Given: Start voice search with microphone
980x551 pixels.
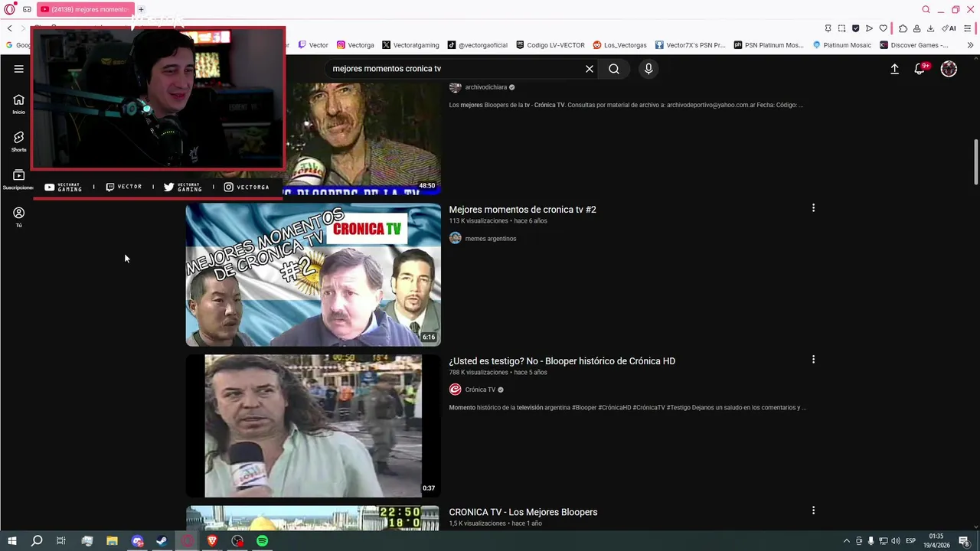Looking at the screenshot, I should [x=648, y=69].
